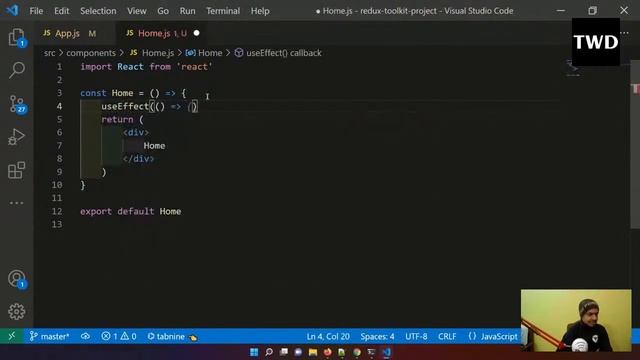
Task: Click the tabnine status bar item
Action: coord(172,336)
